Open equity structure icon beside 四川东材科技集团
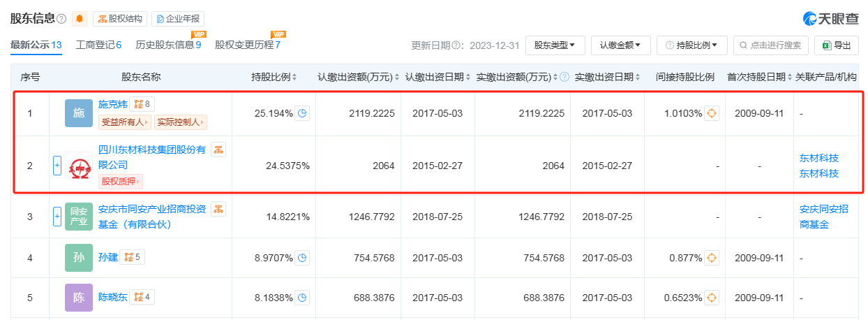Screen dimensions: 868x320 point(218,150)
